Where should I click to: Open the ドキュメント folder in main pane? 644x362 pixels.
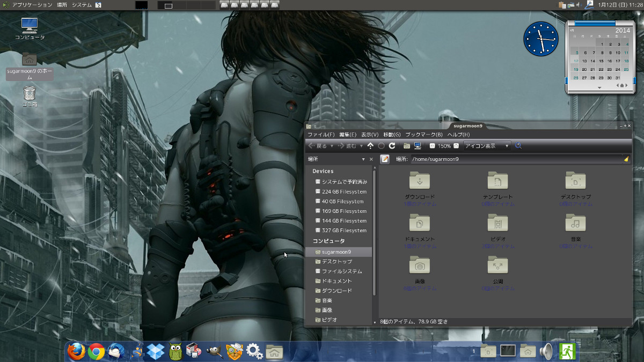point(420,223)
